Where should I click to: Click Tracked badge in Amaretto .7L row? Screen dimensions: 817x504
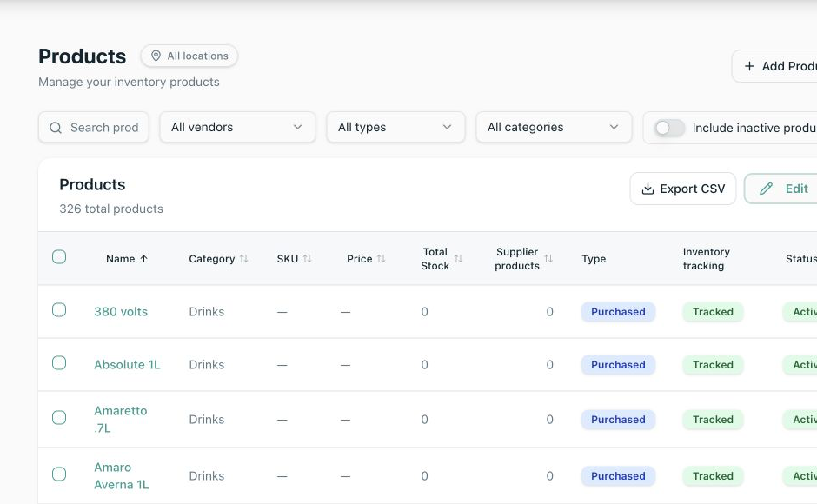click(x=713, y=420)
